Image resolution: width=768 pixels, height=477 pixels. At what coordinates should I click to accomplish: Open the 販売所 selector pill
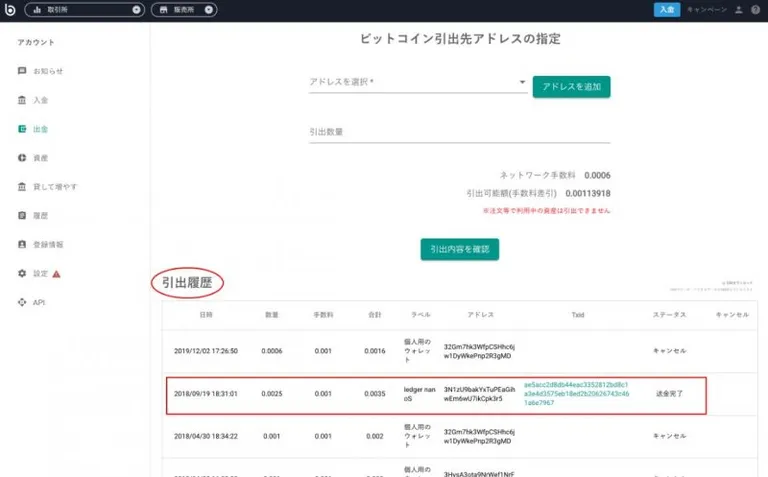[184, 10]
